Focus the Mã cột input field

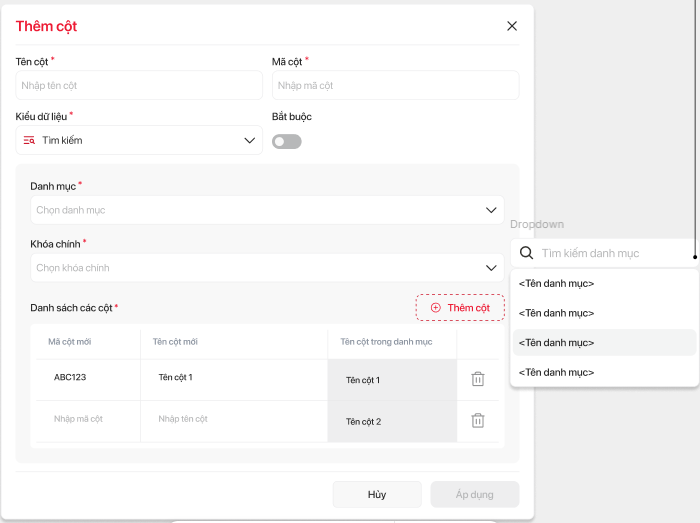395,86
